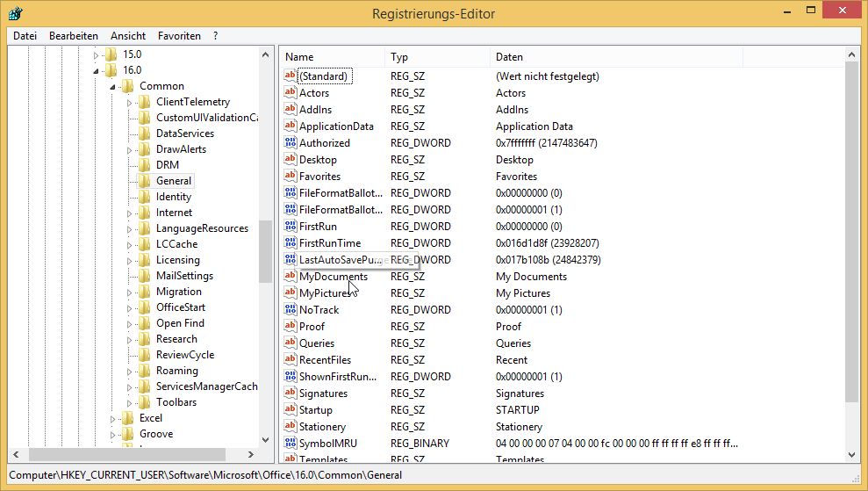Click the folder icon of the DRM key

pos(145,164)
